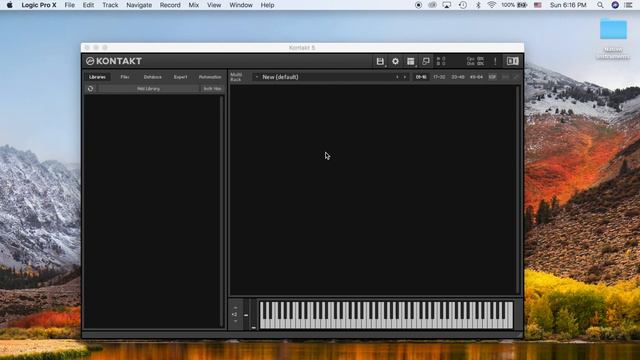
Task: Show rack page 49-64
Action: click(x=476, y=77)
